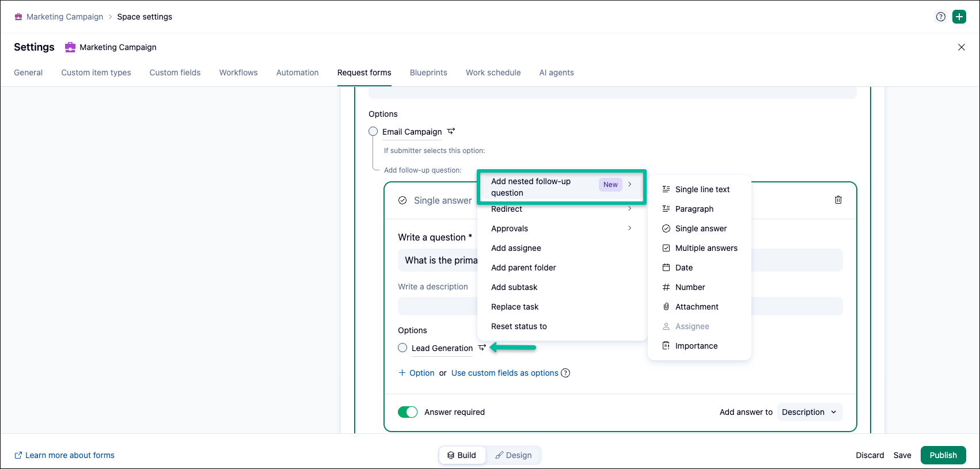Open the AI agents tab
The image size is (980, 469).
coord(556,73)
